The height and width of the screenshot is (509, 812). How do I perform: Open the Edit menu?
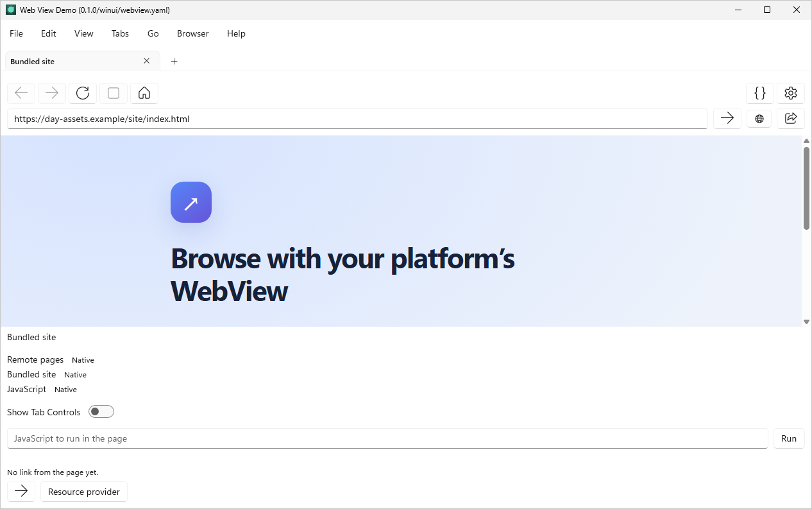point(49,33)
